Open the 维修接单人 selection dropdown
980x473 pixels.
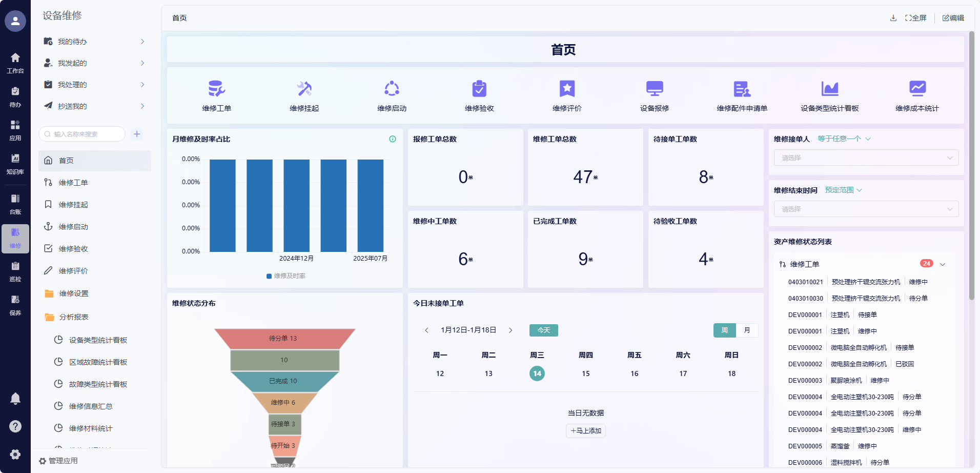point(866,158)
